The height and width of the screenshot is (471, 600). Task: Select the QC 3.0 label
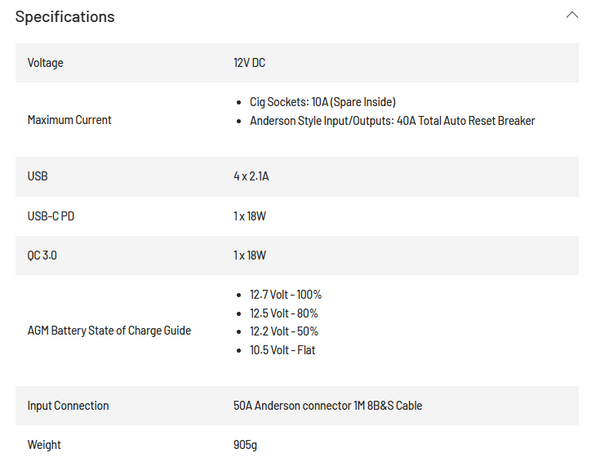[x=42, y=255]
